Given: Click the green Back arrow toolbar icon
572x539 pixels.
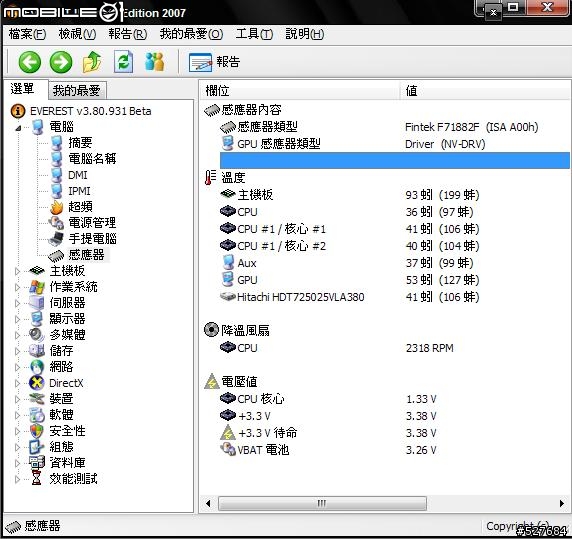Looking at the screenshot, I should tap(30, 62).
